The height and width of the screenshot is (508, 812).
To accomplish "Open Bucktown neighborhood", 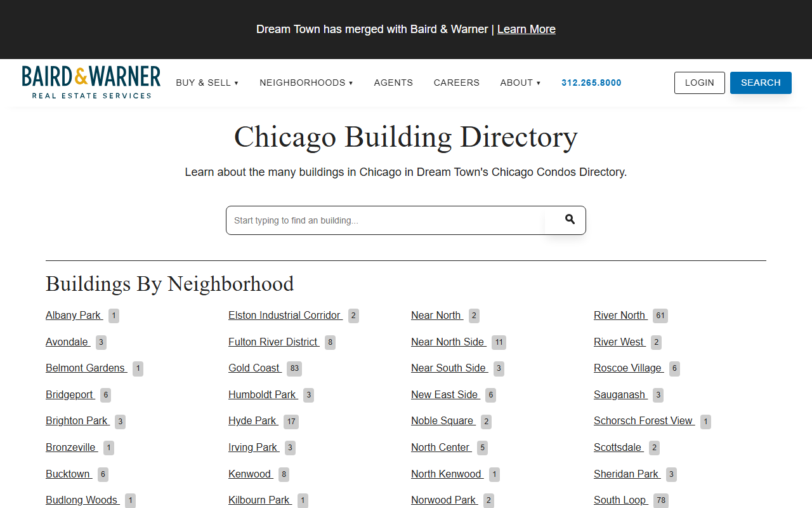I will [69, 474].
